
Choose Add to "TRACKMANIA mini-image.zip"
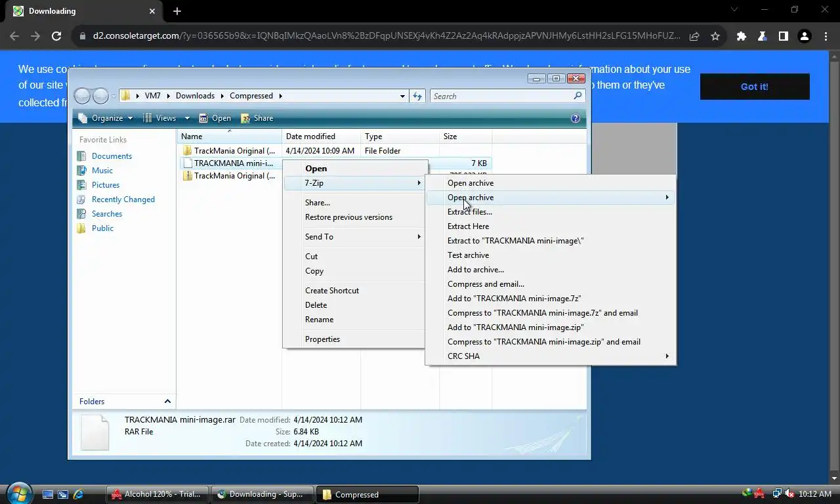coord(515,327)
